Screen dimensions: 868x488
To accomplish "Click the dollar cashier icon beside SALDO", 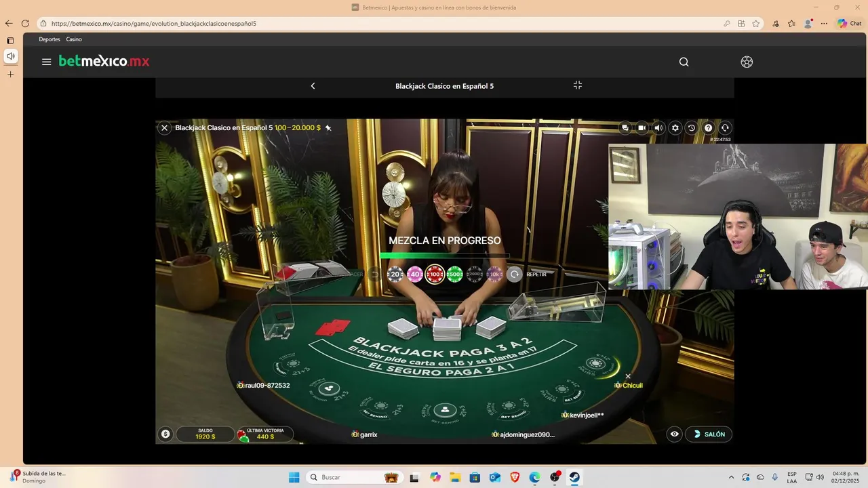I will 165,434.
